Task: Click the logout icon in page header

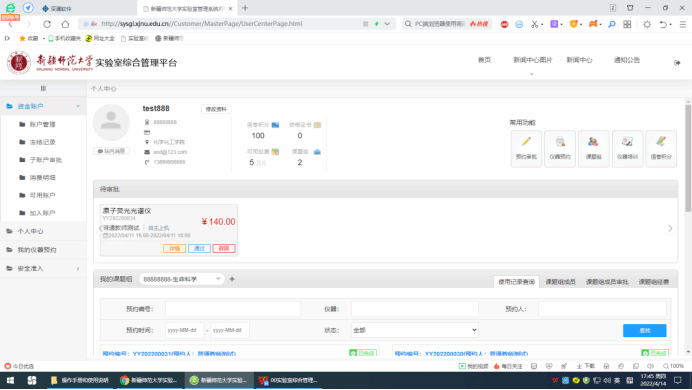Action: pyautogui.click(x=677, y=63)
